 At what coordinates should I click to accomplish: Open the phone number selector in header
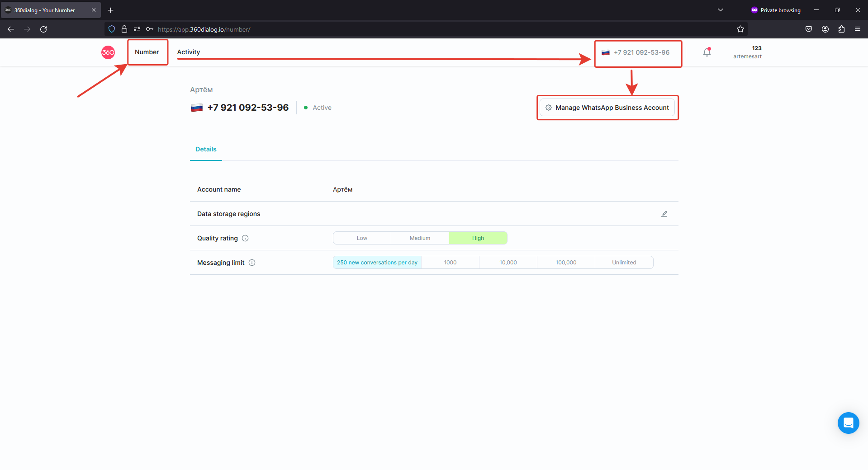point(637,52)
